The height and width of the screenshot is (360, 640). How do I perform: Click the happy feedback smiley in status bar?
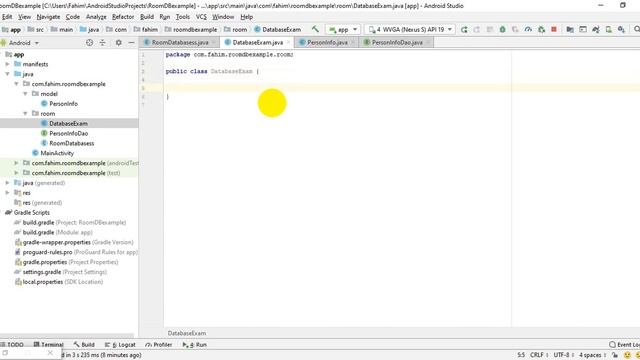point(627,355)
